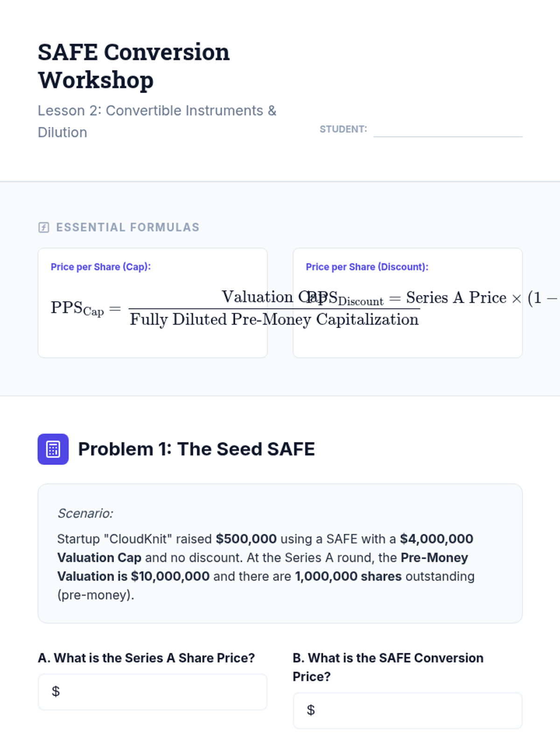Image resolution: width=560 pixels, height=747 pixels.
Task: Click the SAFE Conversion Price answer field
Action: (407, 710)
